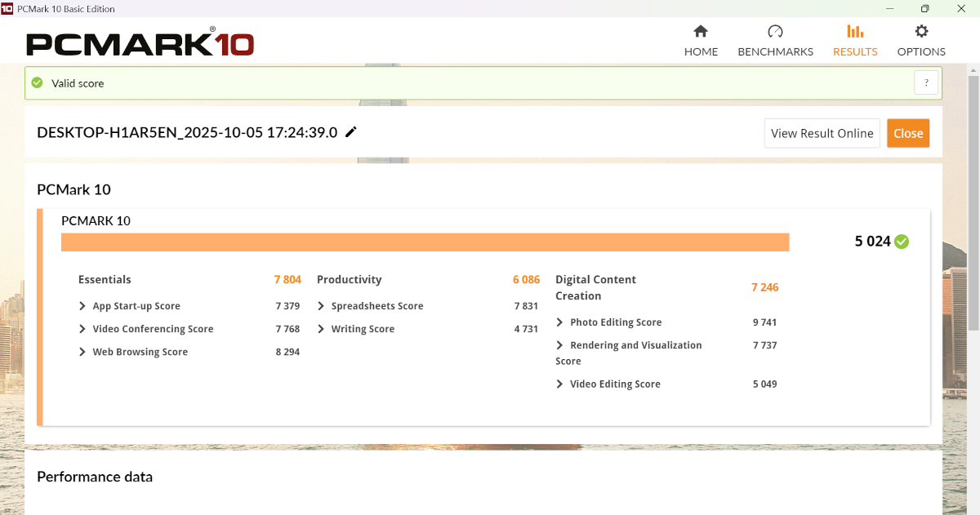
Task: Click the green checkmark beside 5 024
Action: [x=902, y=242]
